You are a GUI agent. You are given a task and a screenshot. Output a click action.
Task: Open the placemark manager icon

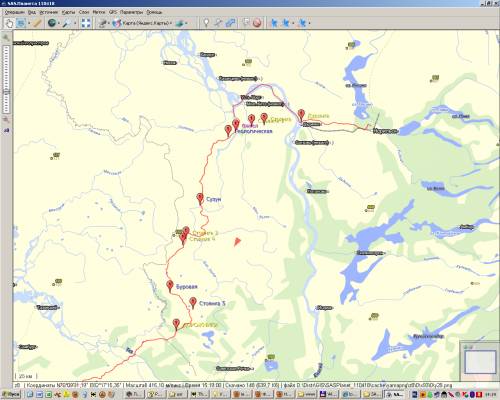click(x=246, y=23)
